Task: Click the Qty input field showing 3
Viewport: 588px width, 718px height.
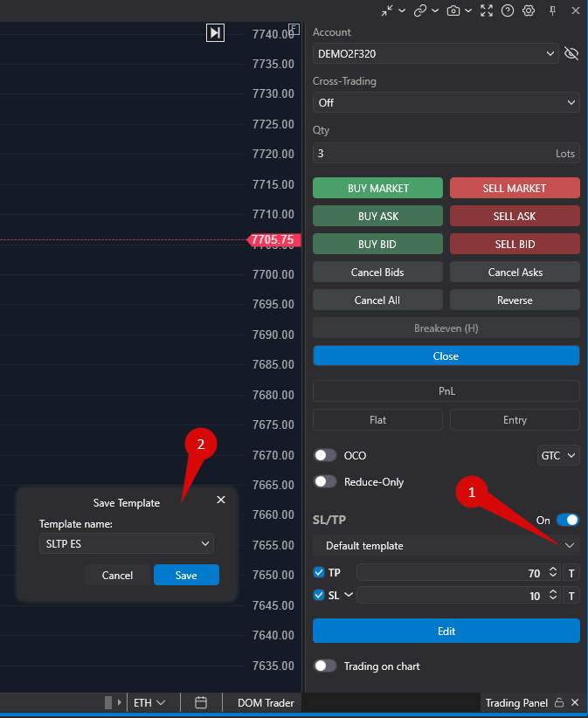Action: point(446,153)
